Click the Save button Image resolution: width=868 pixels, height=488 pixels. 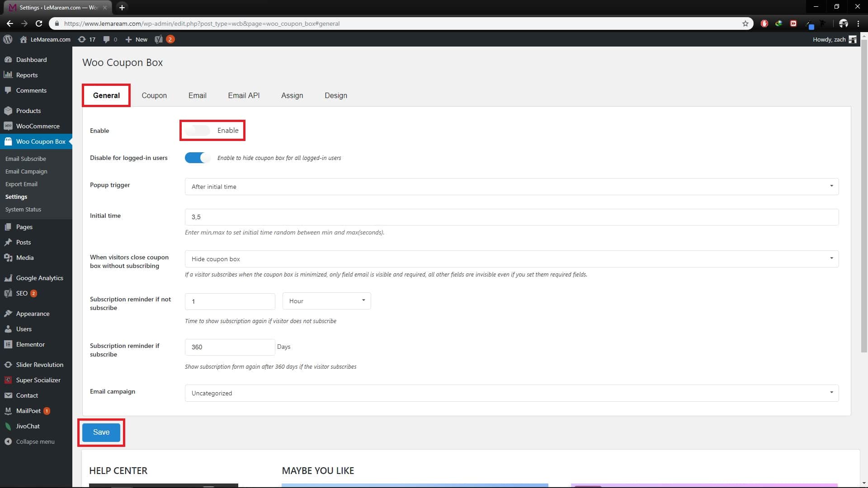(x=101, y=432)
